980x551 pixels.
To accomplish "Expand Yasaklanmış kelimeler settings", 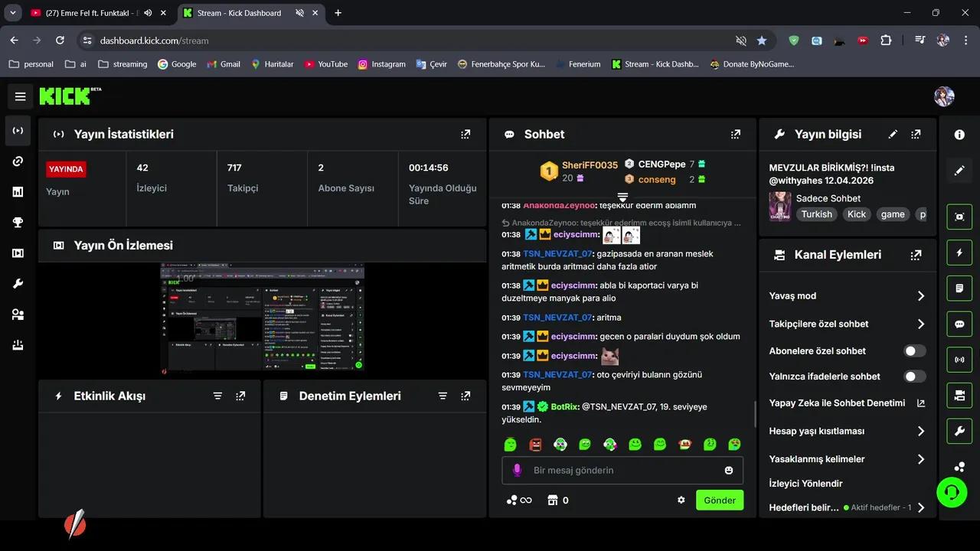I will tap(920, 459).
